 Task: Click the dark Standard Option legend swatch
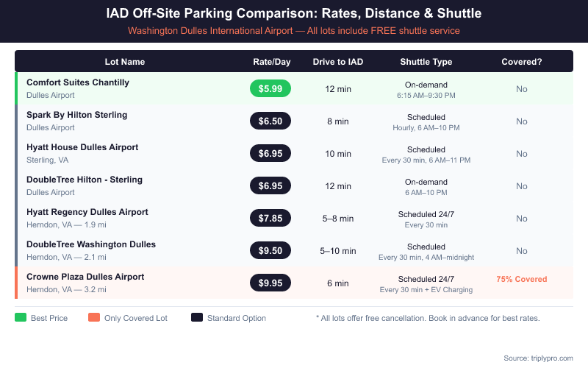click(196, 318)
